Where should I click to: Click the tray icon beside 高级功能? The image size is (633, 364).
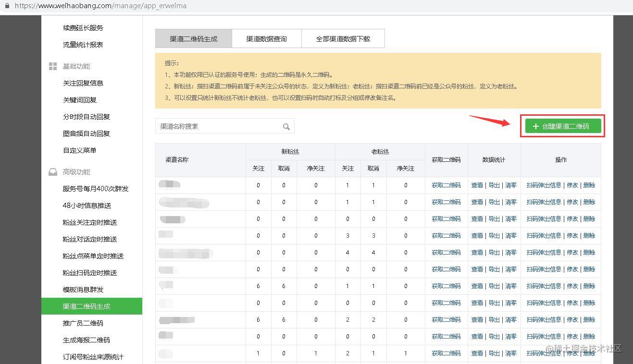click(x=53, y=172)
